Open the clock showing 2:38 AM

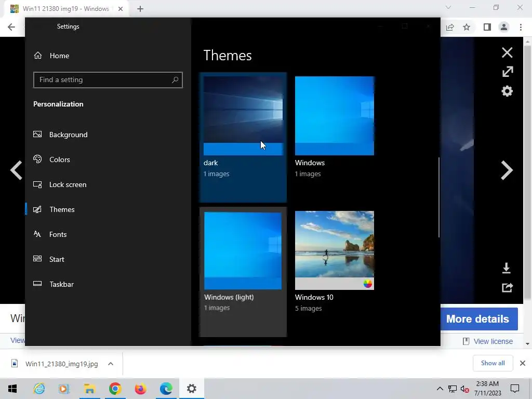click(x=487, y=389)
